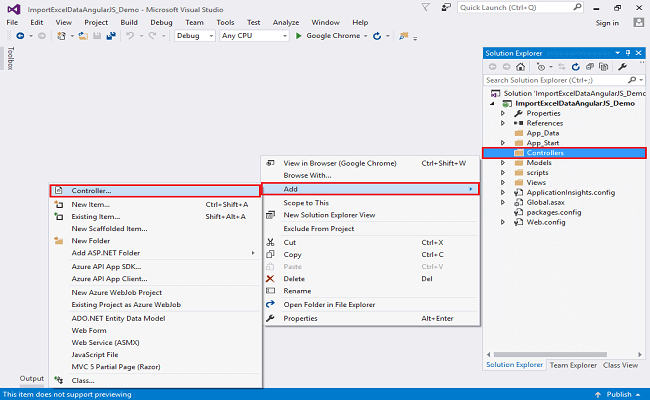
Task: Click the notifications flag icon in title bar
Action: click(426, 7)
